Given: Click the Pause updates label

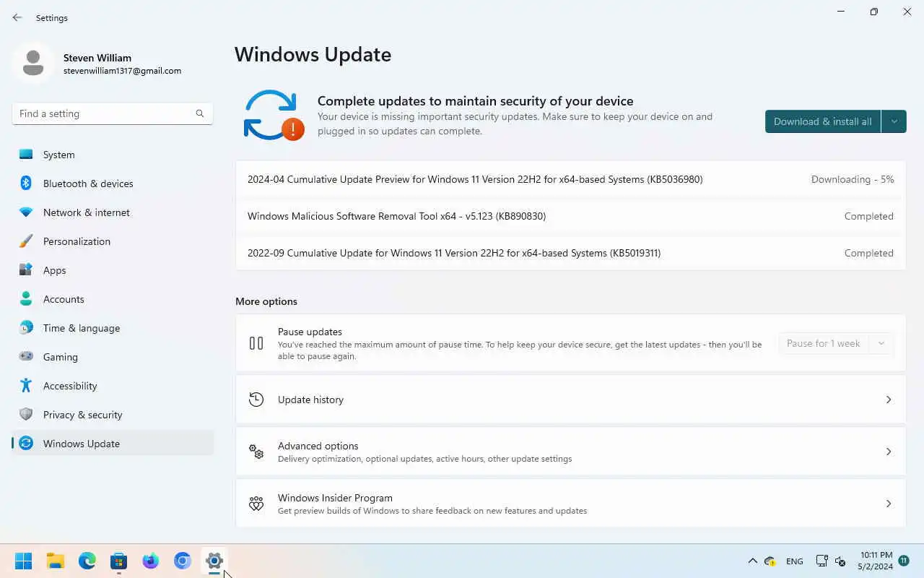Looking at the screenshot, I should pyautogui.click(x=310, y=332).
